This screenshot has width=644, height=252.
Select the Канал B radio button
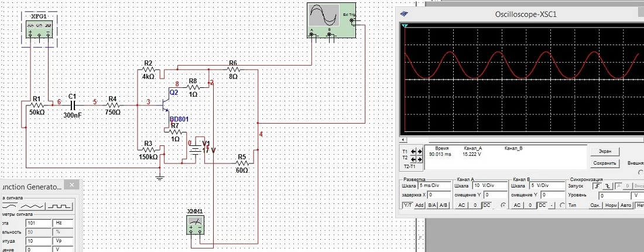[x=563, y=205]
